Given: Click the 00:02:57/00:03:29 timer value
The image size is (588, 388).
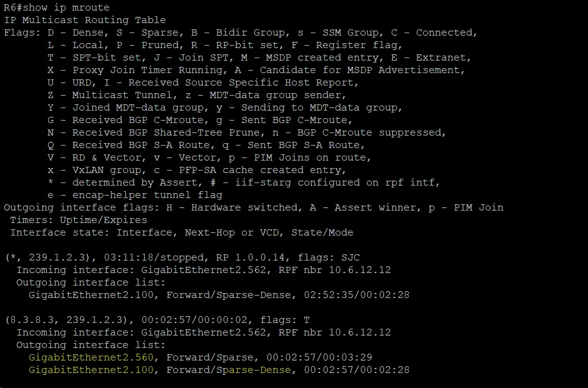Looking at the screenshot, I should click(x=319, y=357).
